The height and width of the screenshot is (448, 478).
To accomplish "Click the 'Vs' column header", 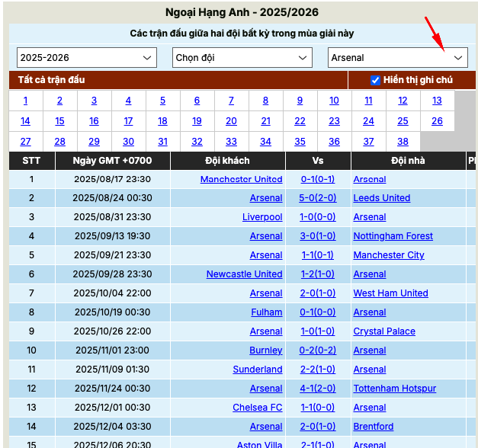I will point(318,161).
